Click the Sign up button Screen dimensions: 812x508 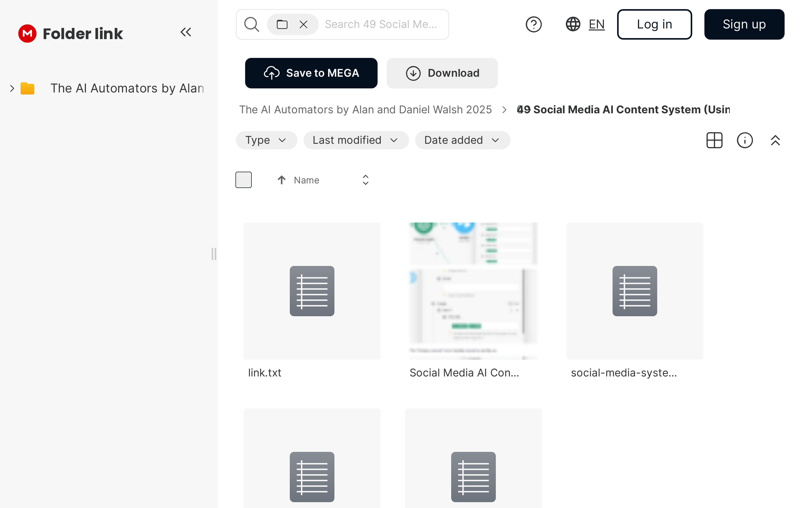tap(744, 24)
